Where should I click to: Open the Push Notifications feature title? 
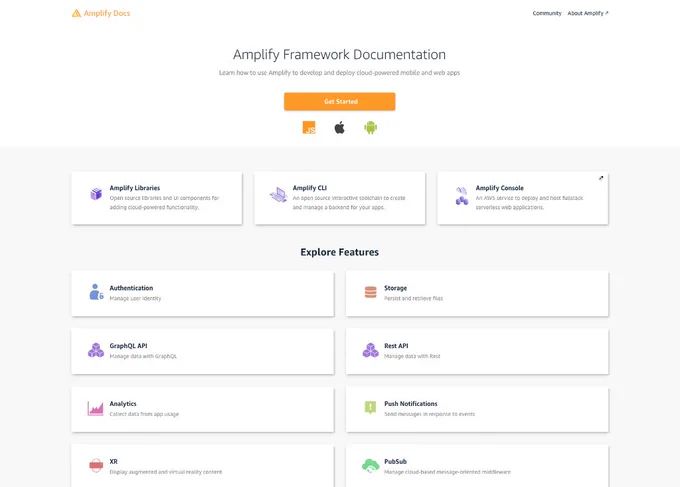[x=411, y=404]
